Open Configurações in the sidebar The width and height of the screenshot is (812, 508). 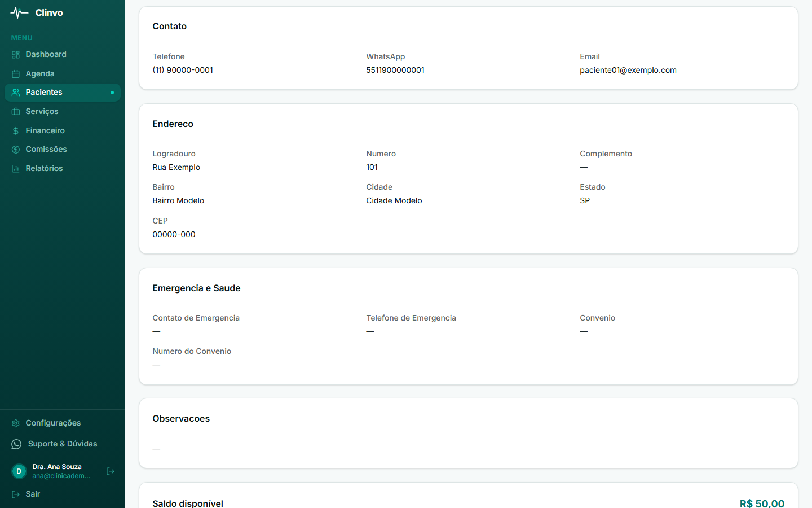63,423
